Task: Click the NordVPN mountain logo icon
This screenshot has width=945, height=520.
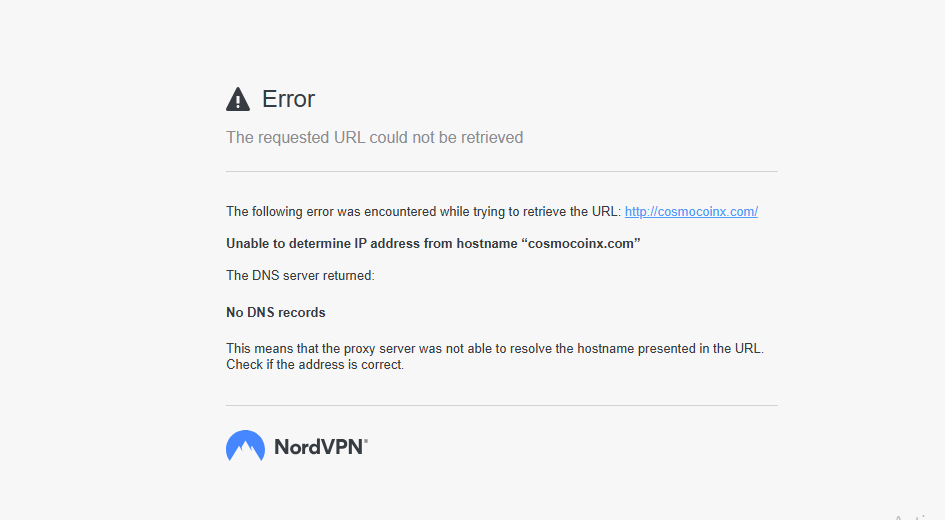Action: [245, 446]
